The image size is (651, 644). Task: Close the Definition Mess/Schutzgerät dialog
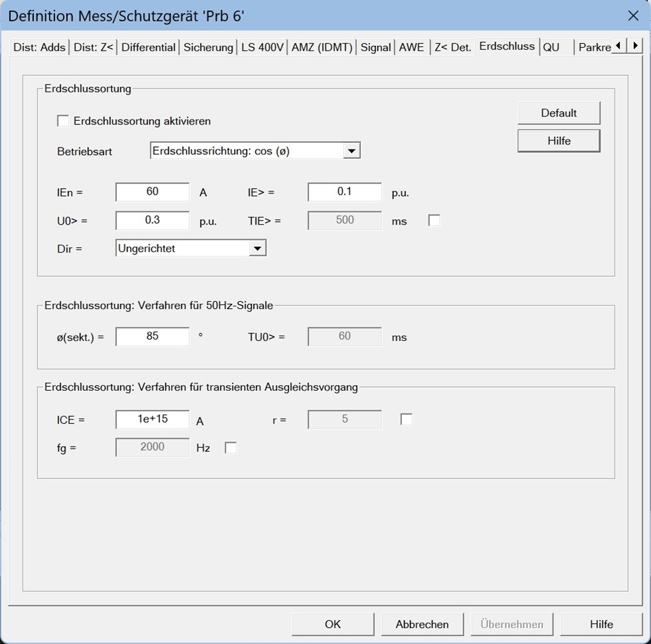pos(633,15)
